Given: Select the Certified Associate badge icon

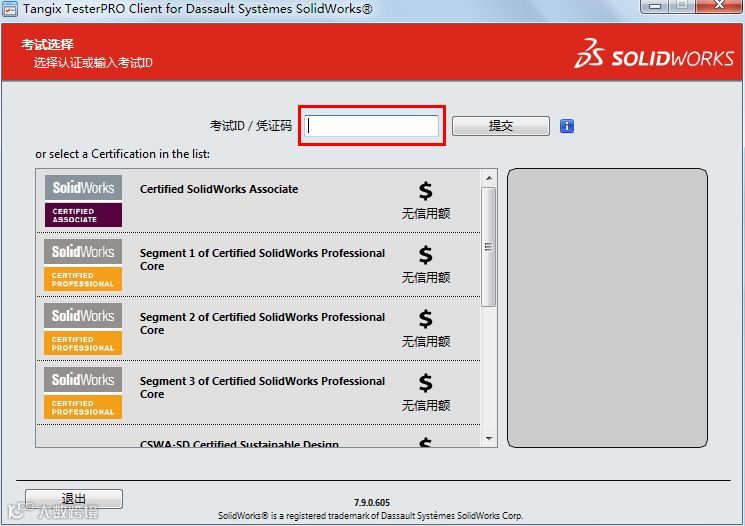Looking at the screenshot, I should click(x=83, y=201).
